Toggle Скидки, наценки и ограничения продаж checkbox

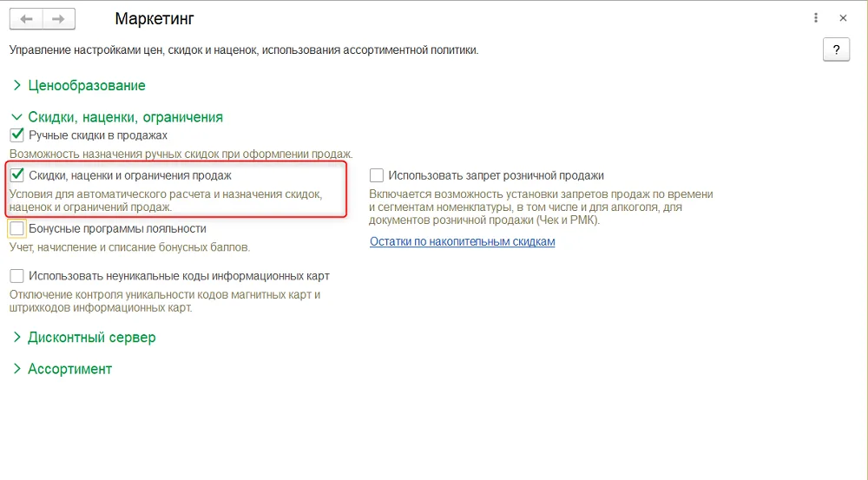(x=17, y=175)
